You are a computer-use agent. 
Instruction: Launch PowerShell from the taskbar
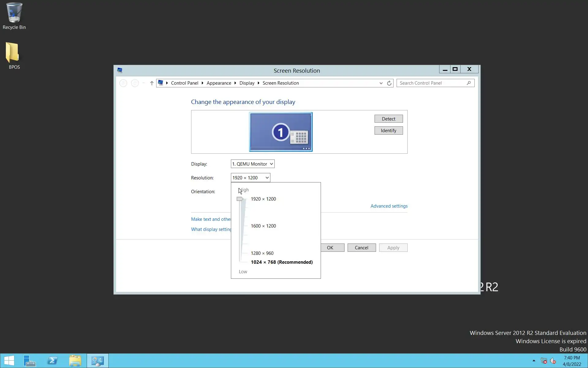tap(52, 361)
